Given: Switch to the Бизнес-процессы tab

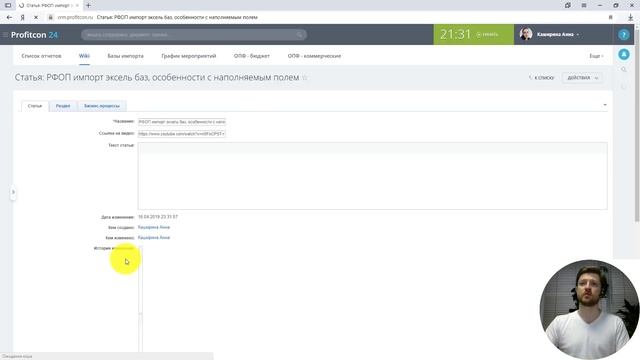Looking at the screenshot, I should tap(102, 106).
